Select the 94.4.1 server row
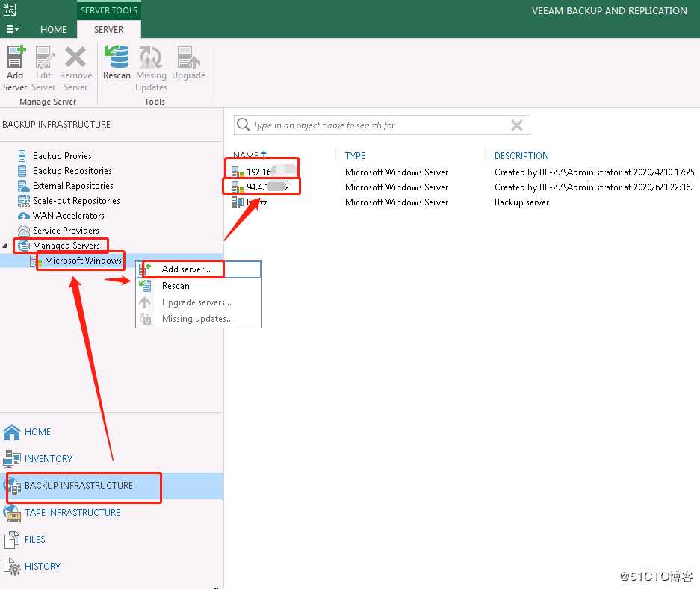Screen dimensions: 700x589 464,187
